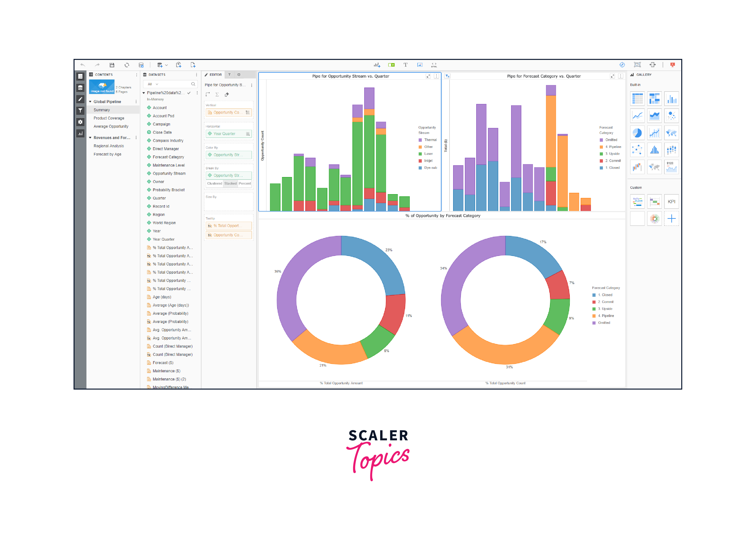Collapse the Global Pipeline chapter

click(90, 102)
